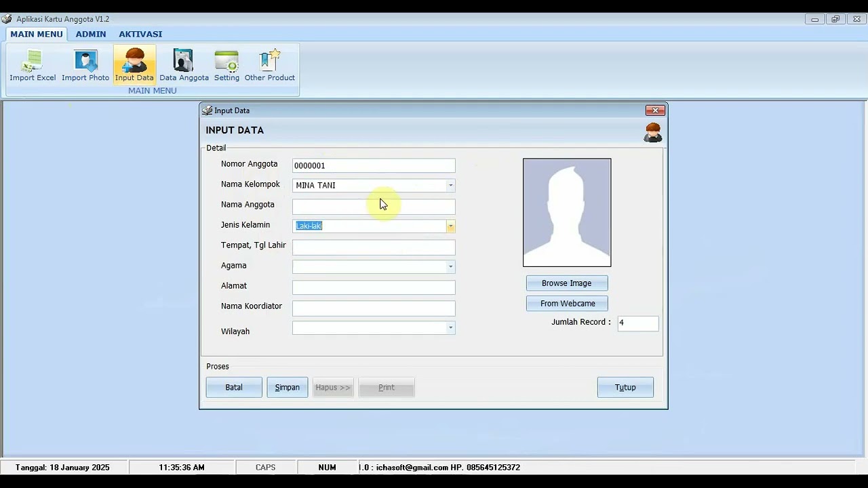
Task: Click the Nama Anggota input field
Action: [x=374, y=206]
